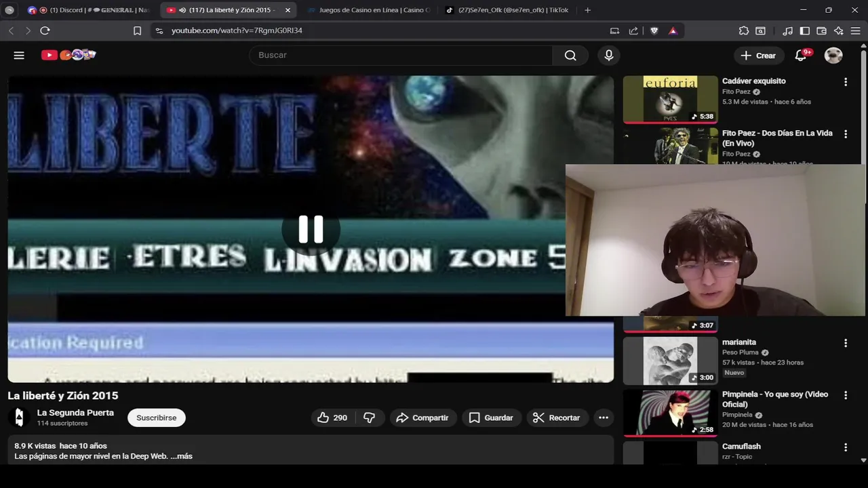
Task: Open the notifications bell
Action: (x=801, y=56)
